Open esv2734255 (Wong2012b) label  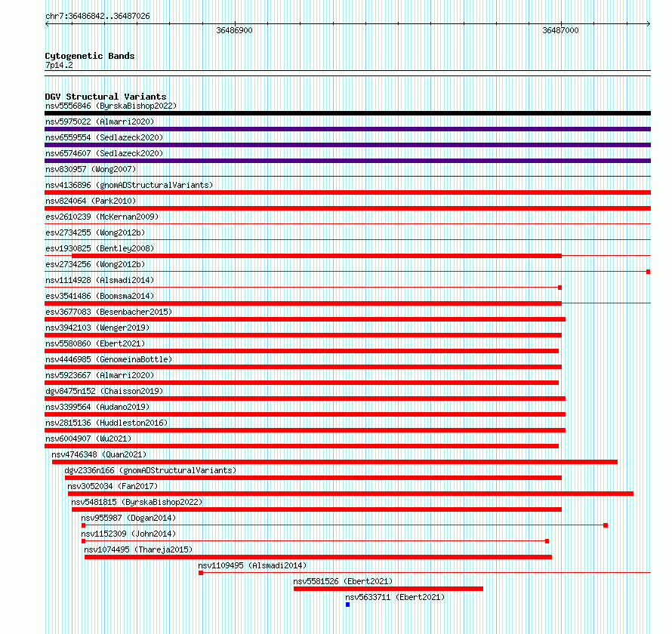[x=95, y=232]
